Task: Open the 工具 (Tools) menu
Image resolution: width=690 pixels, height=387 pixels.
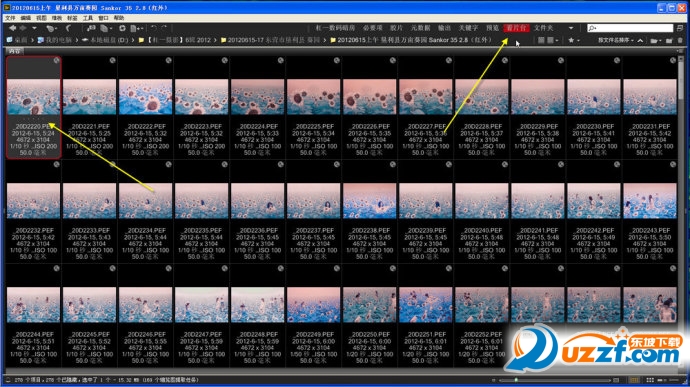Action: [88, 18]
